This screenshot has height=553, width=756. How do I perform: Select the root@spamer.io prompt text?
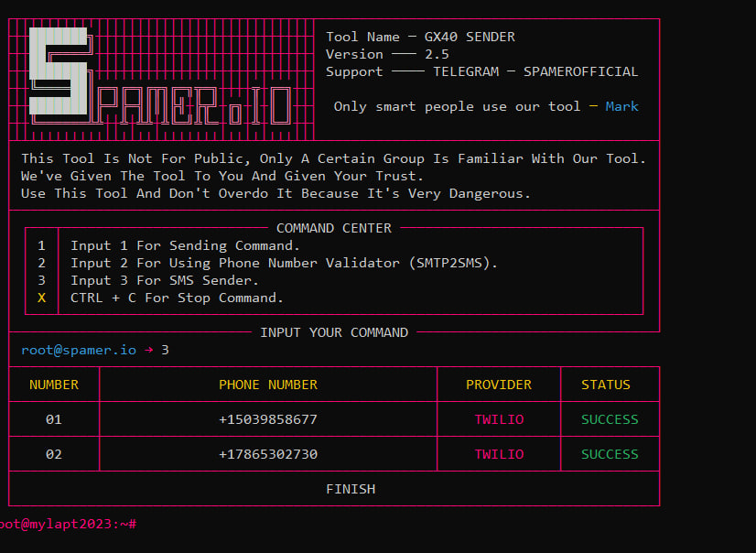click(x=79, y=350)
